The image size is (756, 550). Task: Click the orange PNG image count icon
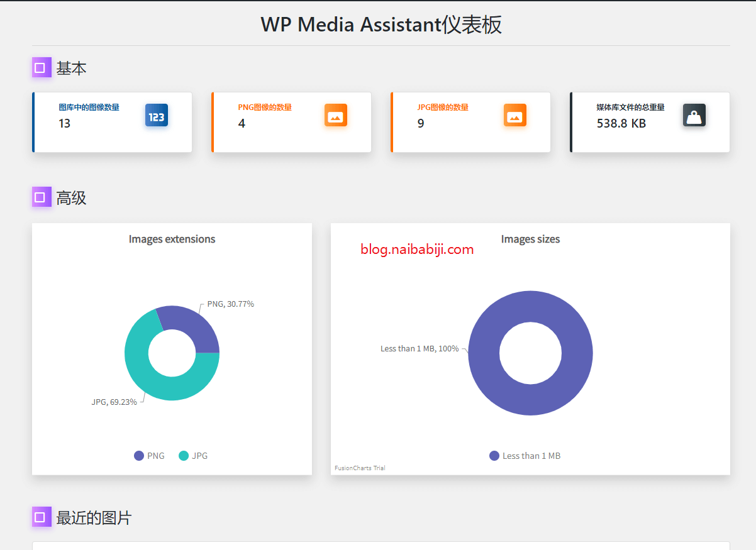336,115
